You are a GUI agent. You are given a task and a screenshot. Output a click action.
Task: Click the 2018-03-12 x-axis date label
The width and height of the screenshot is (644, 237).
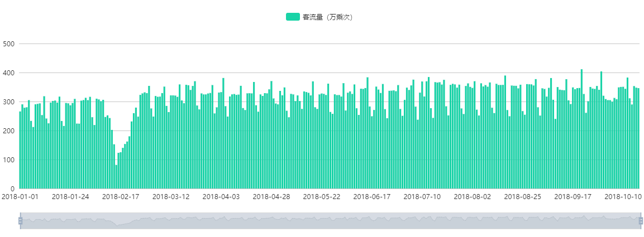point(171,197)
